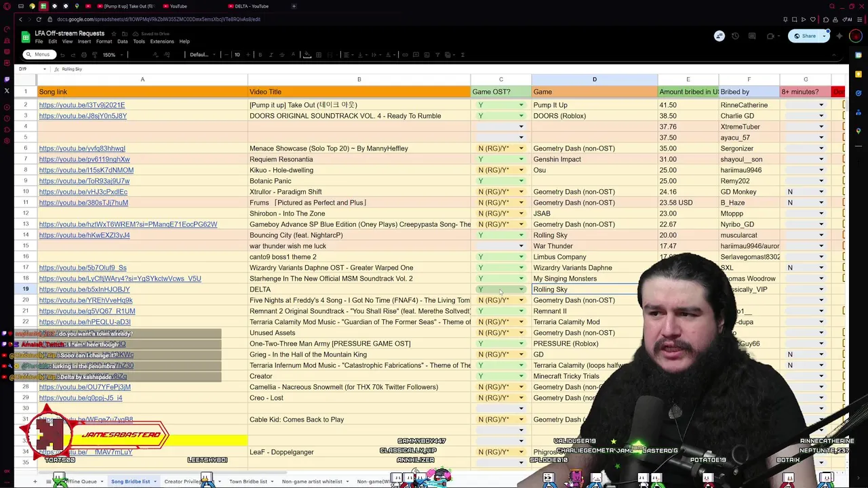Open the youtu.be/l3Tv9j2021E link

coord(82,105)
